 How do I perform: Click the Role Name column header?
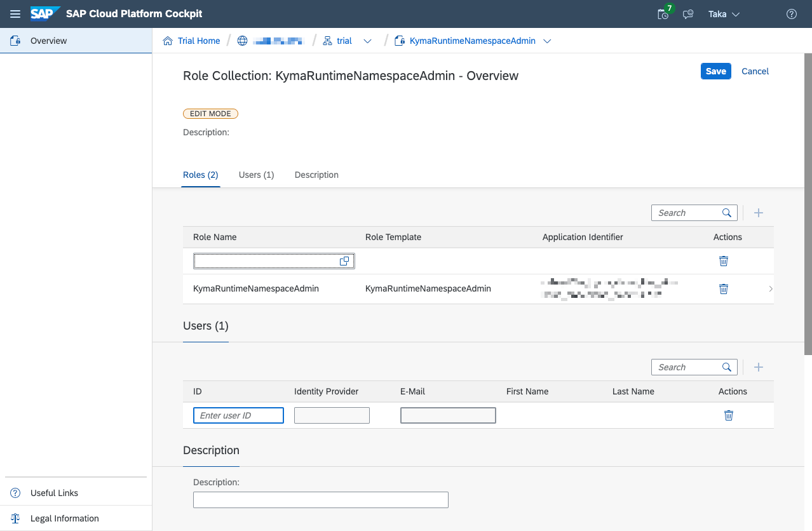pyautogui.click(x=215, y=237)
